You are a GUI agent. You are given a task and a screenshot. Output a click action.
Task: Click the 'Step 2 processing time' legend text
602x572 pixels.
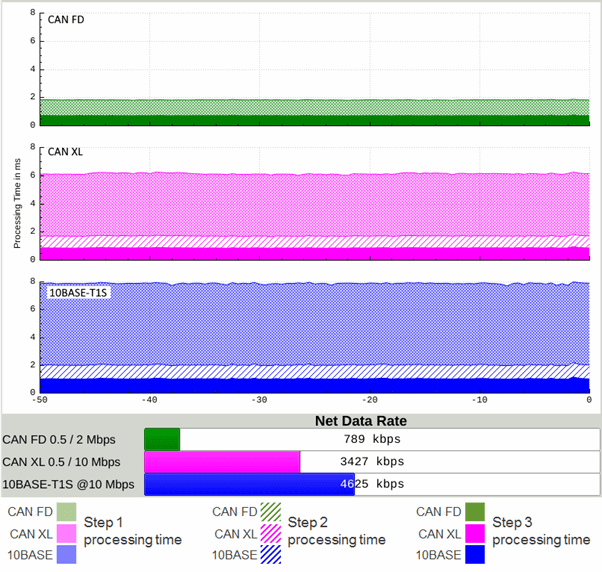pyautogui.click(x=336, y=531)
